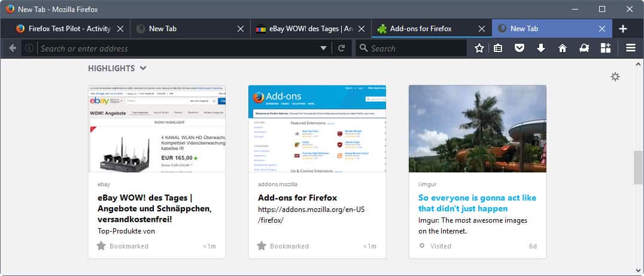This screenshot has width=644, height=276.
Task: Close the eBay WOW! des Tages tab
Action: [x=362, y=29]
